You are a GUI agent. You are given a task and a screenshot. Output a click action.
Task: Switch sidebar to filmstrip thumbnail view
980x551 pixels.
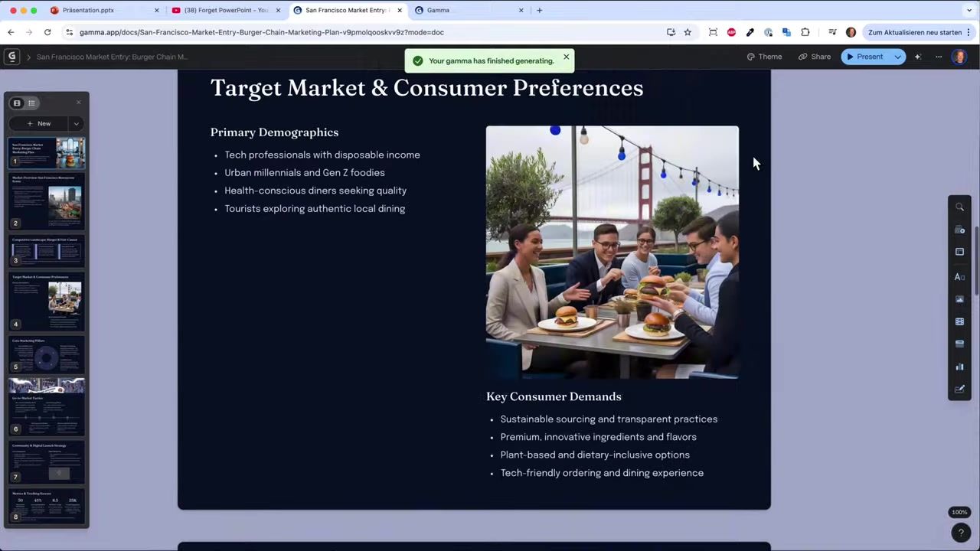point(17,103)
